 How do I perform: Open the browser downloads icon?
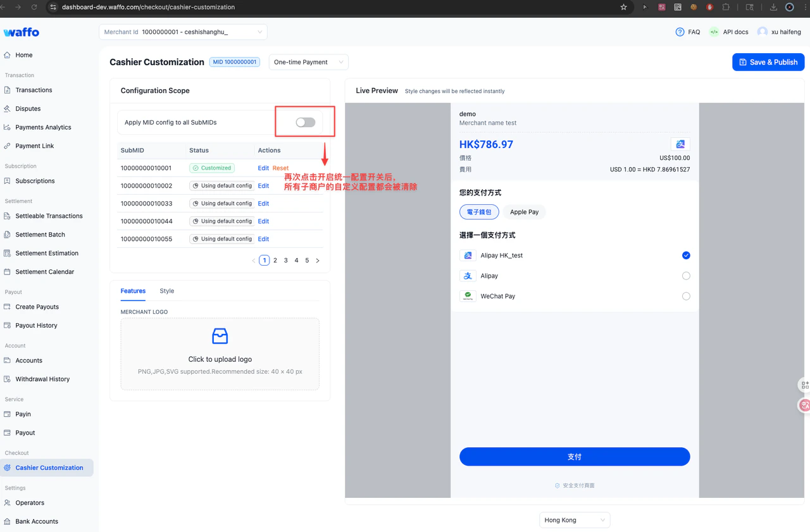pos(773,7)
